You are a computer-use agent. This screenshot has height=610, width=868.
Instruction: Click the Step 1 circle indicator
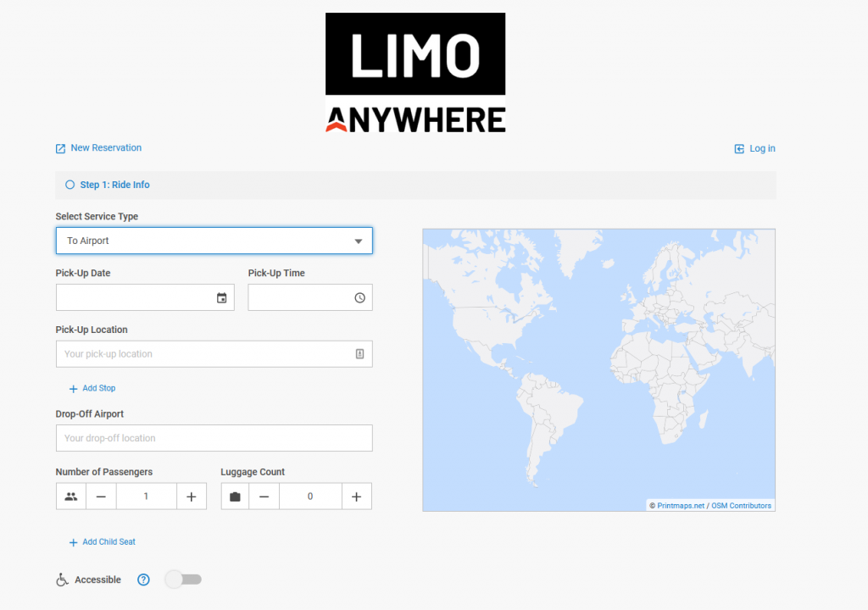(x=70, y=185)
